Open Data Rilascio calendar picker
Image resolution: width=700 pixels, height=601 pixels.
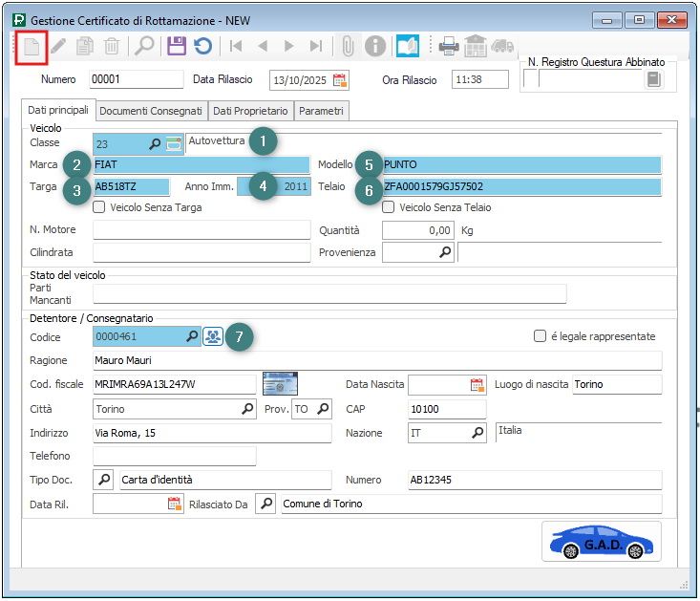340,79
